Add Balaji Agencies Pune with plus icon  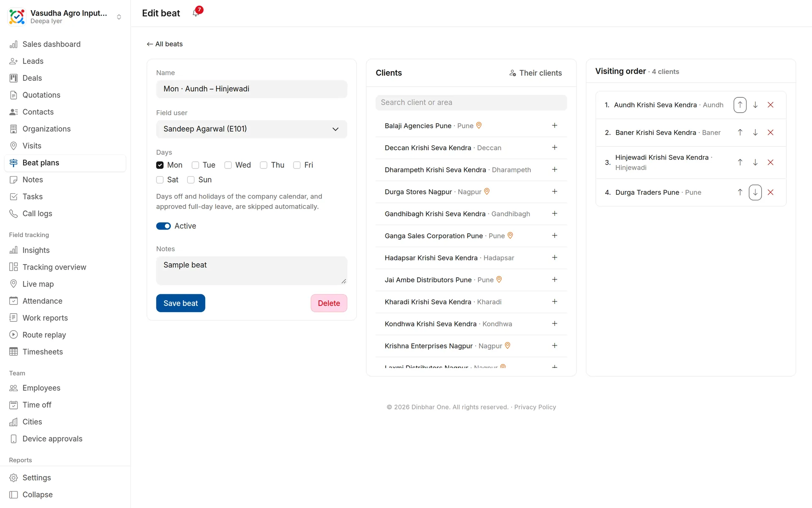tap(554, 126)
